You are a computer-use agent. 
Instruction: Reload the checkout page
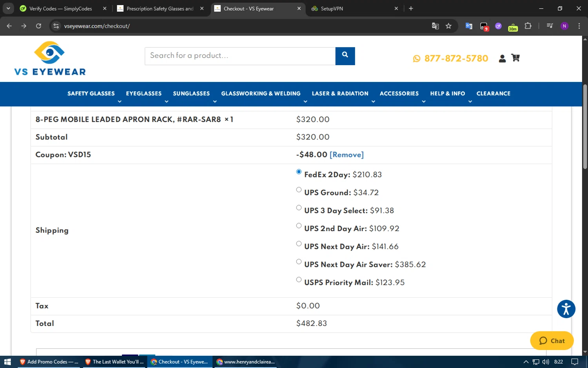coord(38,26)
